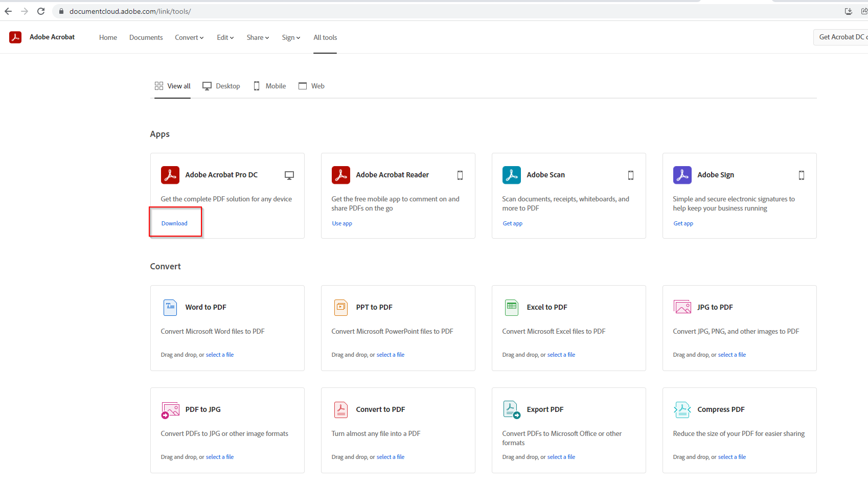
Task: Open the Documents menu item
Action: click(x=146, y=37)
